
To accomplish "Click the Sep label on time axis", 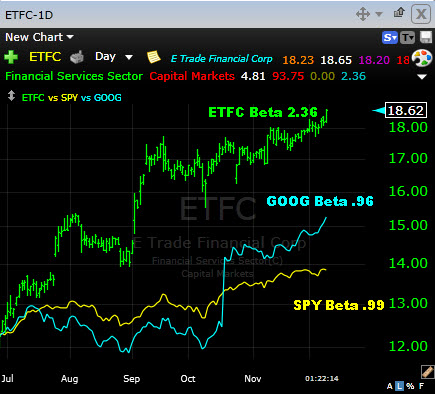I will point(131,379).
